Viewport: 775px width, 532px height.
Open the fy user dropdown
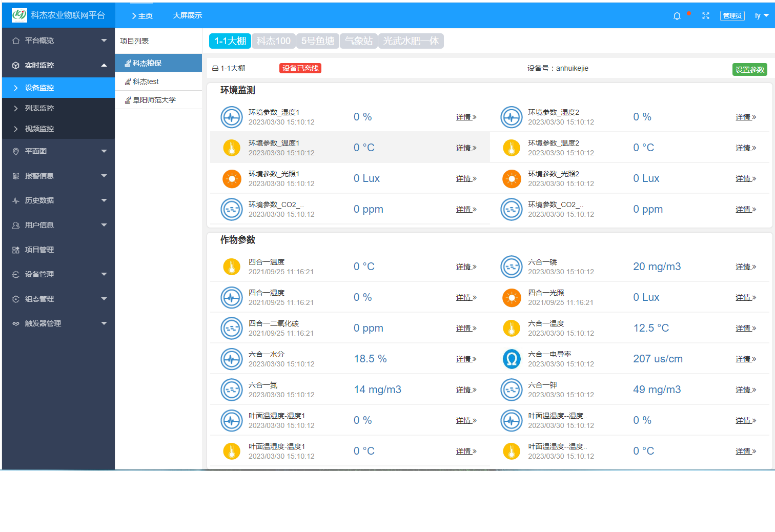[x=761, y=16]
